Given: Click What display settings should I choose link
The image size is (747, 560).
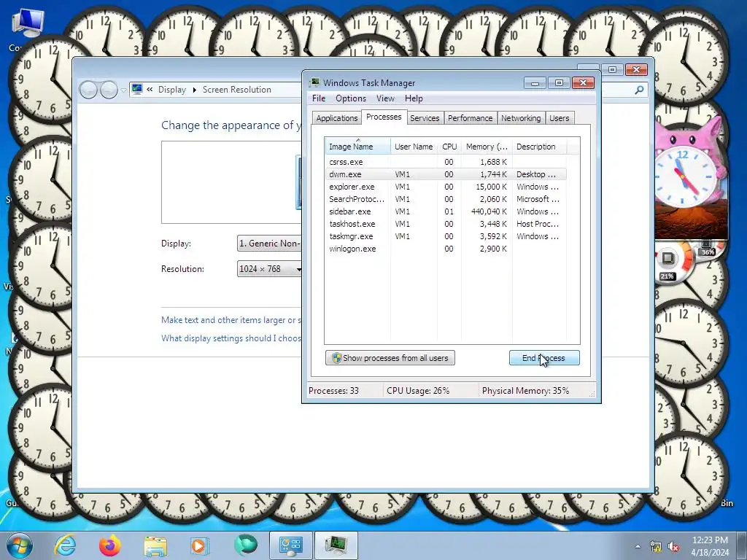Looking at the screenshot, I should (231, 338).
